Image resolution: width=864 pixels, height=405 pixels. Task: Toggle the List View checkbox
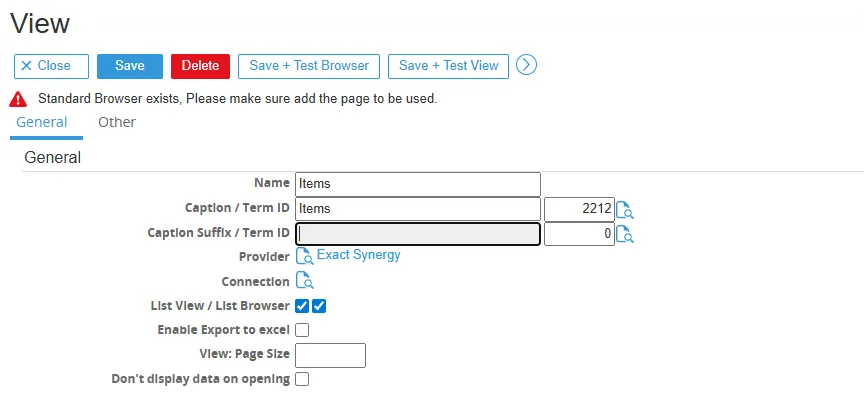[303, 306]
